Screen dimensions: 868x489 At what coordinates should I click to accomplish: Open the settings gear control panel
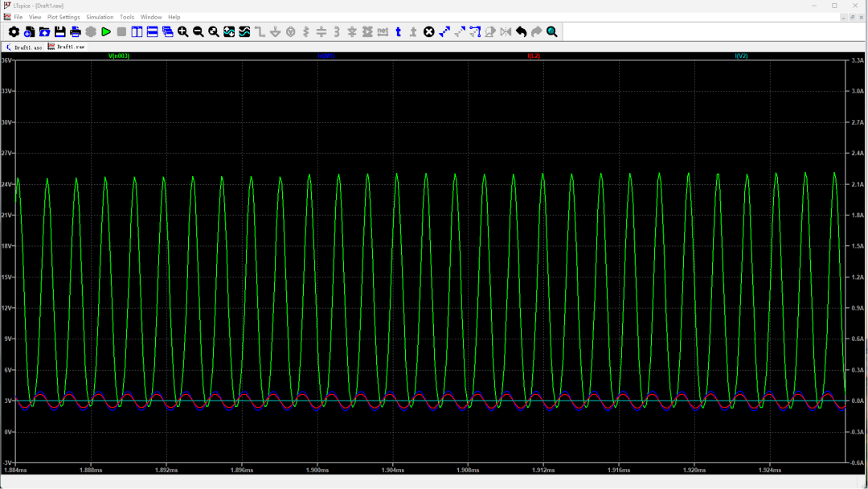pos(14,32)
